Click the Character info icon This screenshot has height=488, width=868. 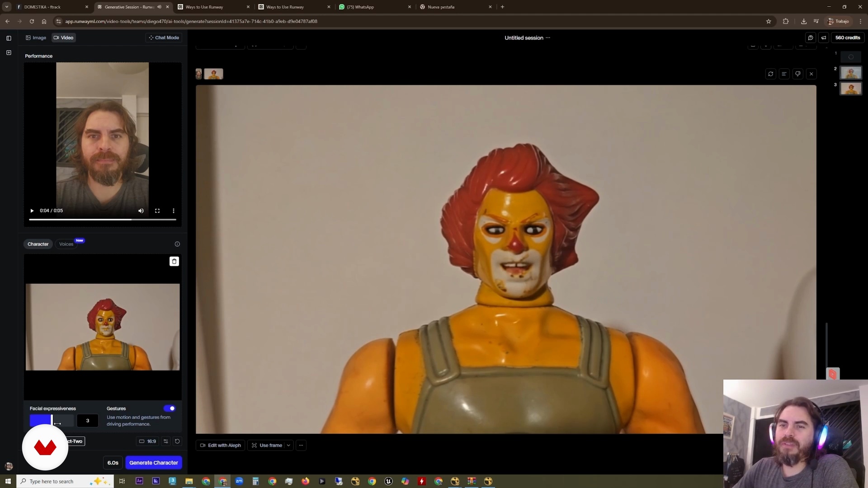(x=177, y=244)
